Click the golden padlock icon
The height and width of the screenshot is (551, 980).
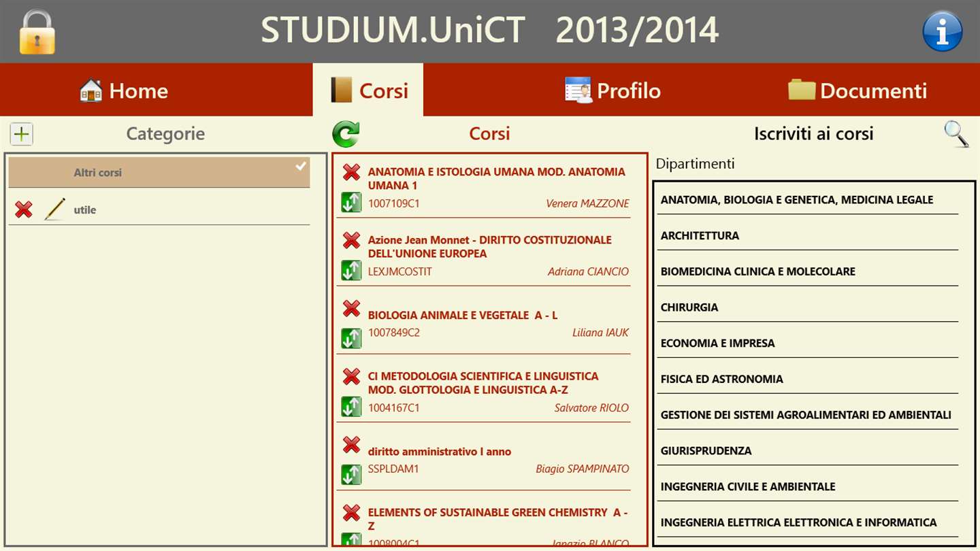click(x=37, y=32)
